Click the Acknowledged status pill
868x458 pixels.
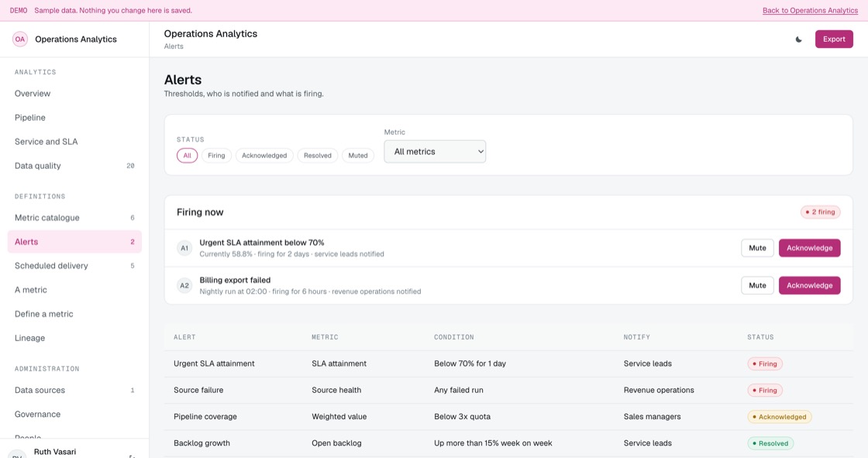tap(780, 417)
